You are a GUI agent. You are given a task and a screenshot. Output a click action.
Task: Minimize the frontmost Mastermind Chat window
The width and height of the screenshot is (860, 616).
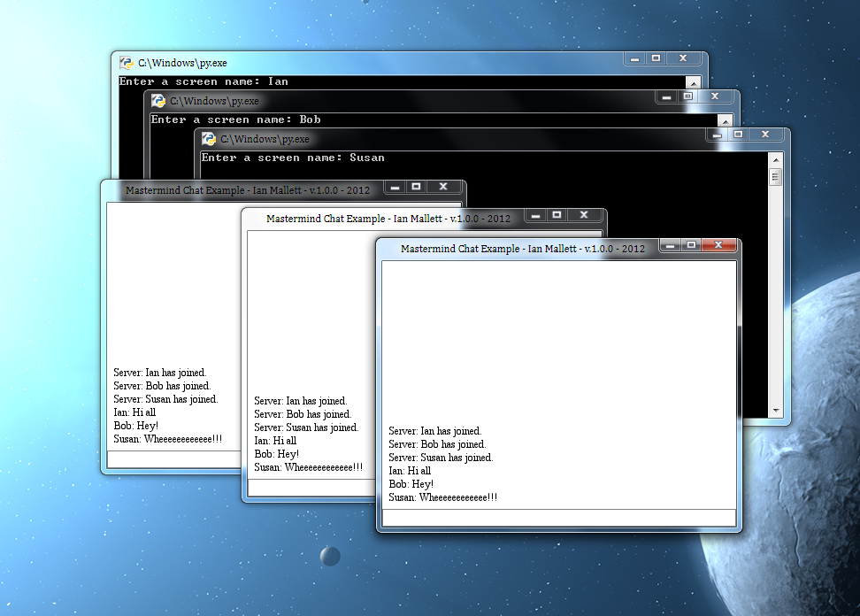[x=672, y=245]
